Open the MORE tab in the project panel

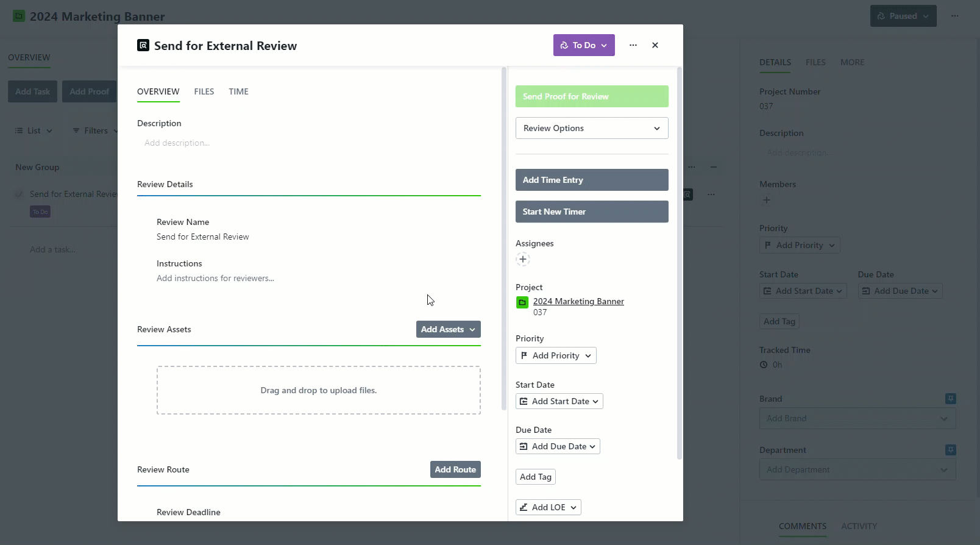[852, 62]
